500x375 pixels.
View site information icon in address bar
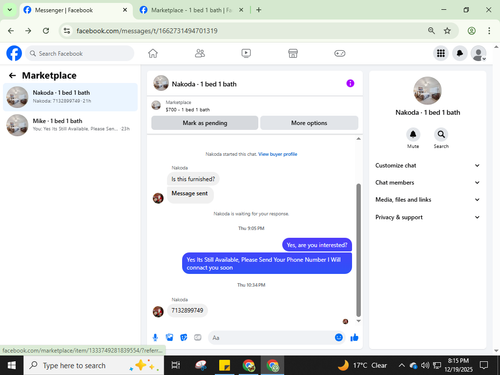[67, 31]
